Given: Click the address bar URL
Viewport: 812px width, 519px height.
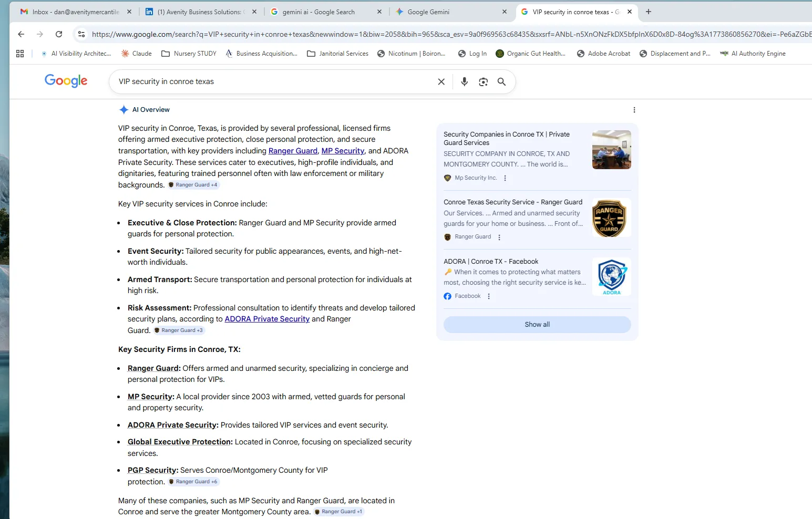Looking at the screenshot, I should point(451,34).
